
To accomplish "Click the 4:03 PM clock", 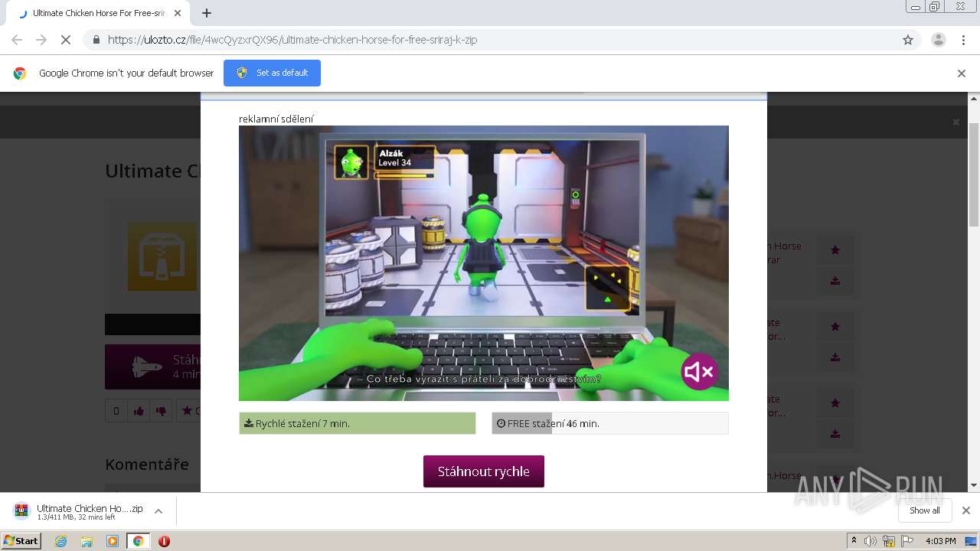I will tap(940, 541).
